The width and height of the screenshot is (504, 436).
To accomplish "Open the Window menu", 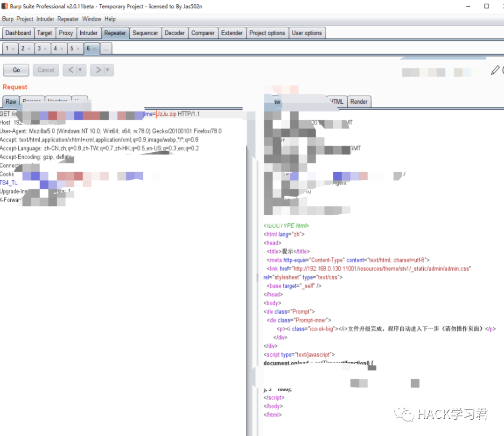I will (91, 19).
